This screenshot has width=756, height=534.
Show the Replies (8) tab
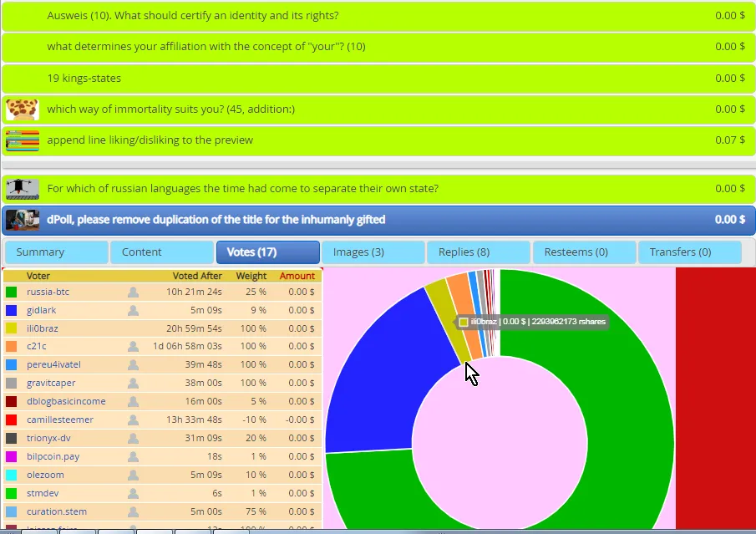[479, 252]
